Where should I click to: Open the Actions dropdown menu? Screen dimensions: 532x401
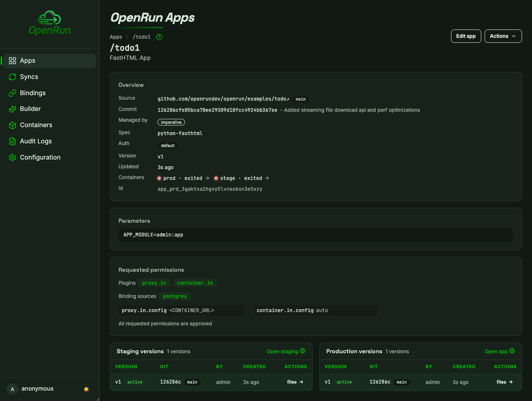coord(503,36)
